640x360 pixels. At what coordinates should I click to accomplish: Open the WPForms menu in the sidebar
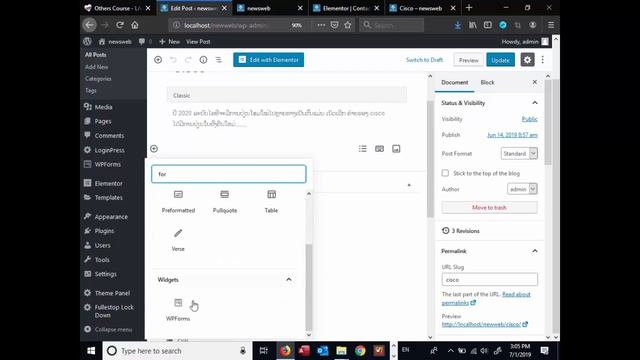click(108, 164)
